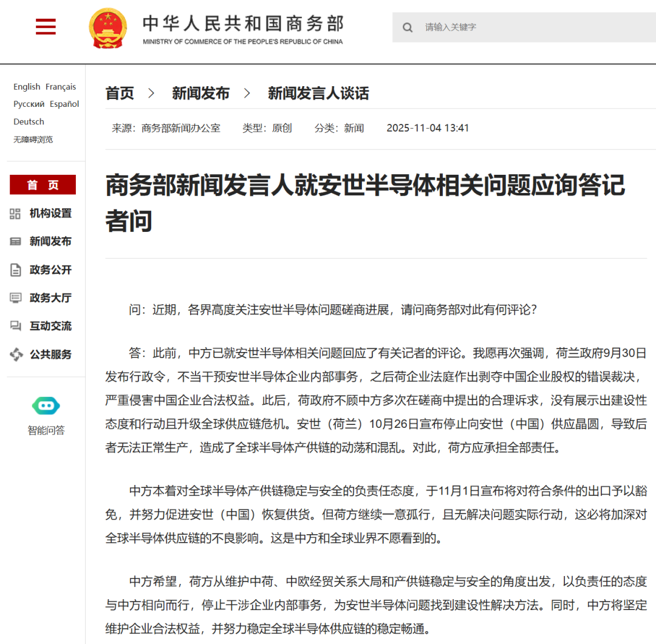Viewport: 656px width, 644px height.
Task: Click the chevron after breadcrumb 首页
Action: 151,93
